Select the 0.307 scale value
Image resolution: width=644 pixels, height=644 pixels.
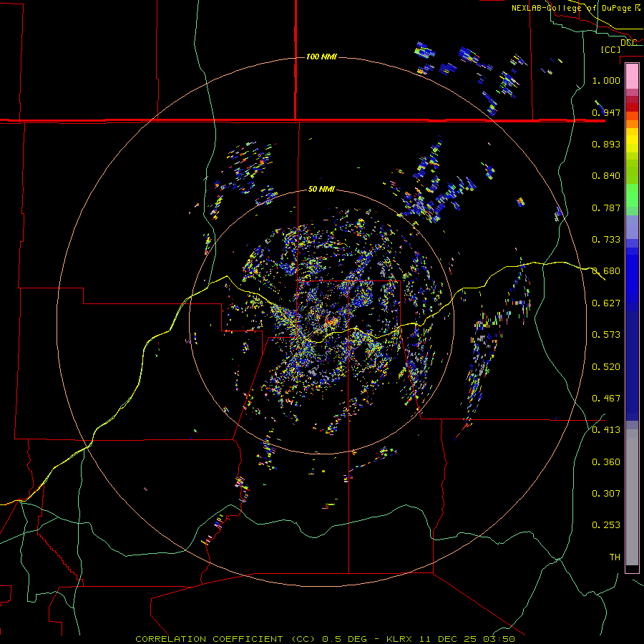tap(606, 494)
